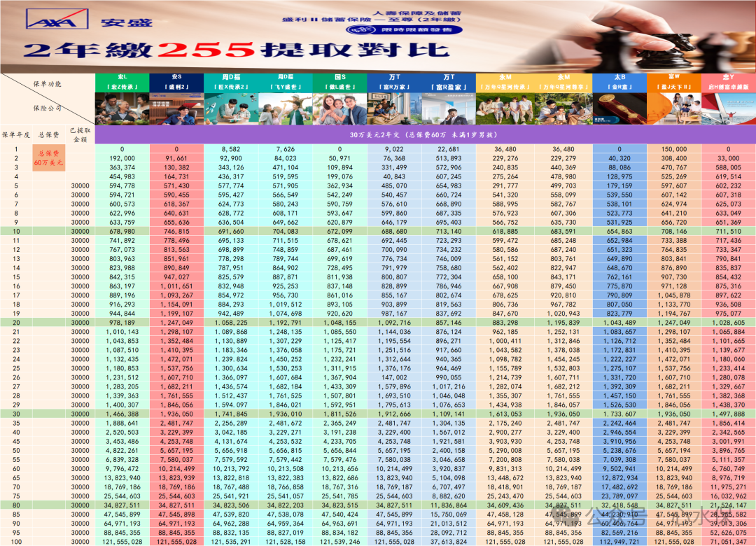The image size is (756, 546).
Task: Open the 飞Y盛世 product thumbnail
Action: (x=286, y=108)
